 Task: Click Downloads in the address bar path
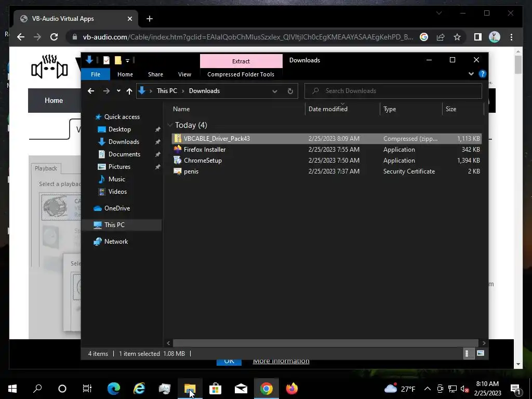[x=204, y=91]
